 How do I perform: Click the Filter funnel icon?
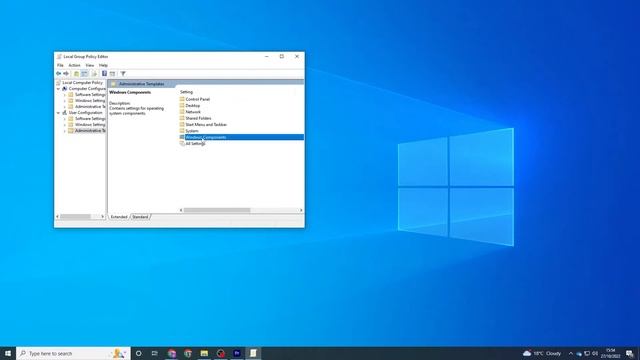[x=123, y=73]
